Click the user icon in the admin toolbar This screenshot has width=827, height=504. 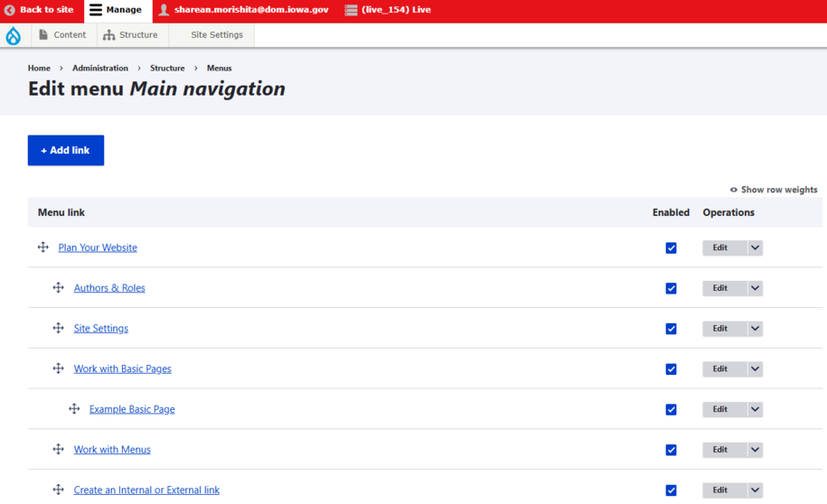(164, 10)
